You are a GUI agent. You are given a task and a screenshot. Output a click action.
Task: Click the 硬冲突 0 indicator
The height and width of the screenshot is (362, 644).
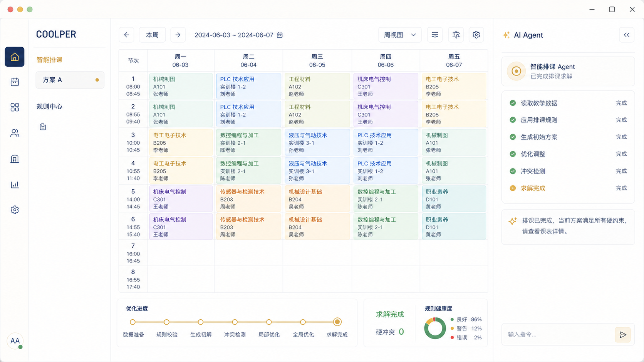tap(390, 332)
